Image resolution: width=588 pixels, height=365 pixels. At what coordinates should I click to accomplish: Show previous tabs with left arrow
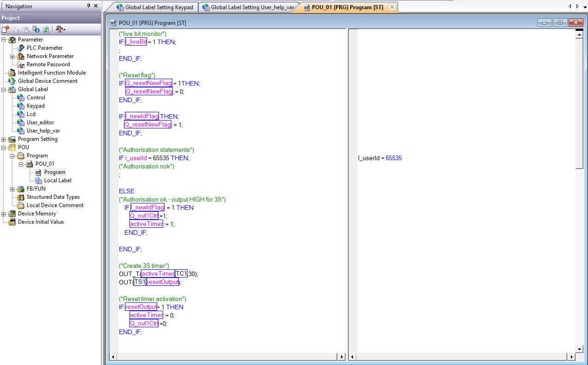(570, 6)
